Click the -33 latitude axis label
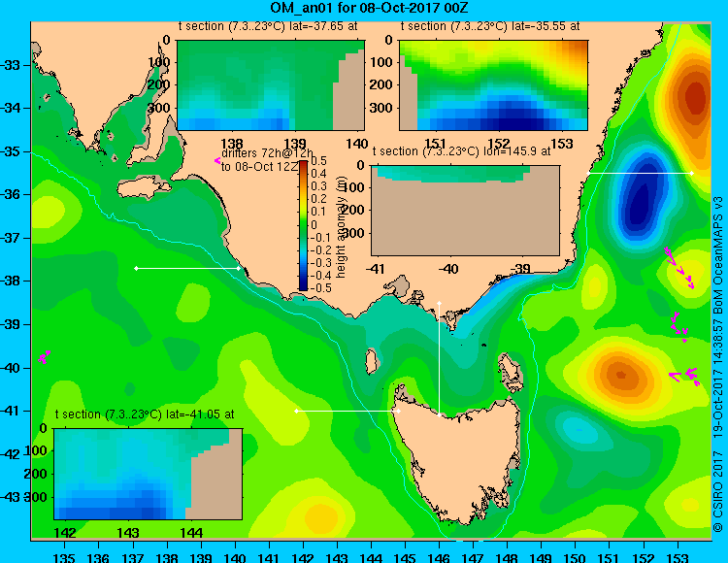 [x=11, y=65]
